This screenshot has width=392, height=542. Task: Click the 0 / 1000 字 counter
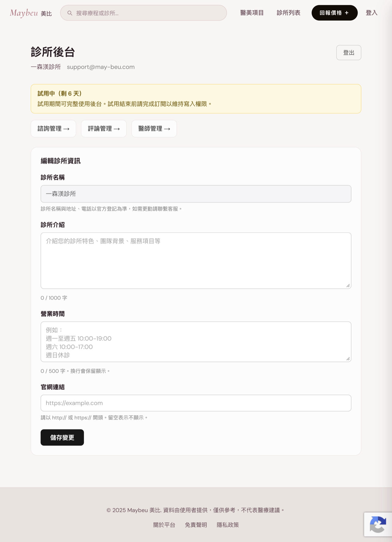tap(54, 298)
